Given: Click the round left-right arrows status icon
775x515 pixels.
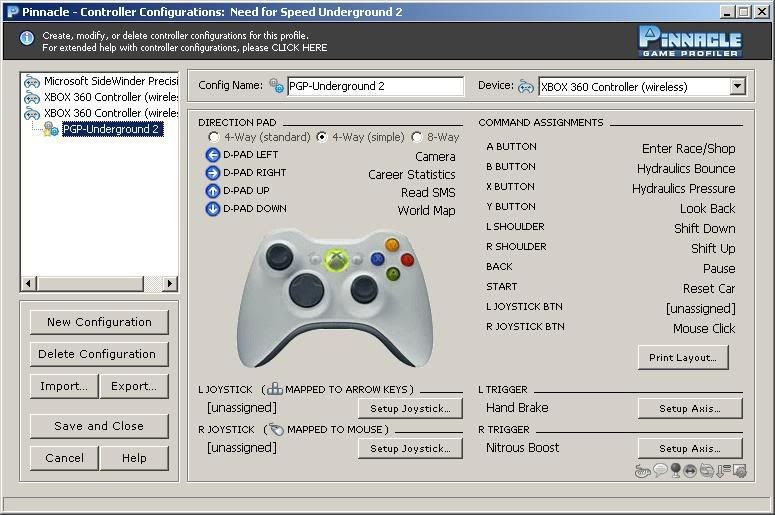Looking at the screenshot, I should (x=690, y=471).
